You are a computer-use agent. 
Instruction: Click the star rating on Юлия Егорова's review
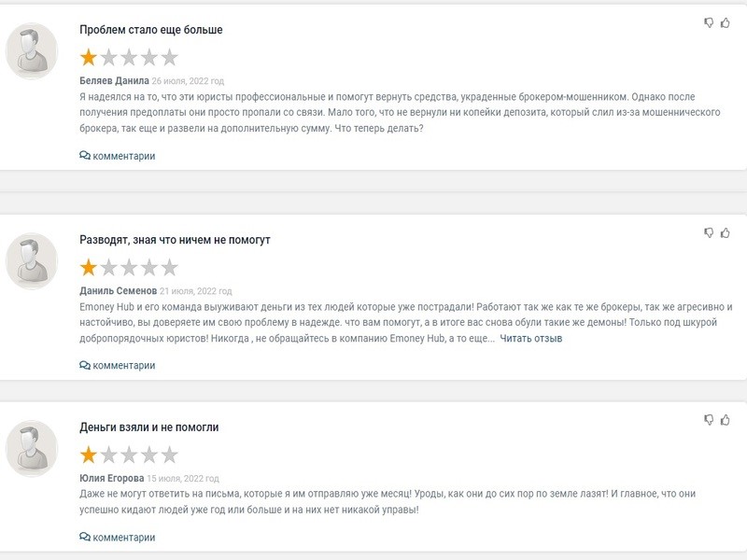click(129, 455)
